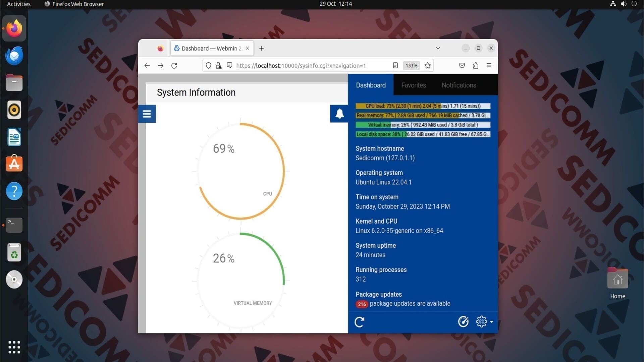Image resolution: width=644 pixels, height=362 pixels.
Task: Click the Kernel value Linux 6.2.0-35-generic
Action: [x=399, y=231]
